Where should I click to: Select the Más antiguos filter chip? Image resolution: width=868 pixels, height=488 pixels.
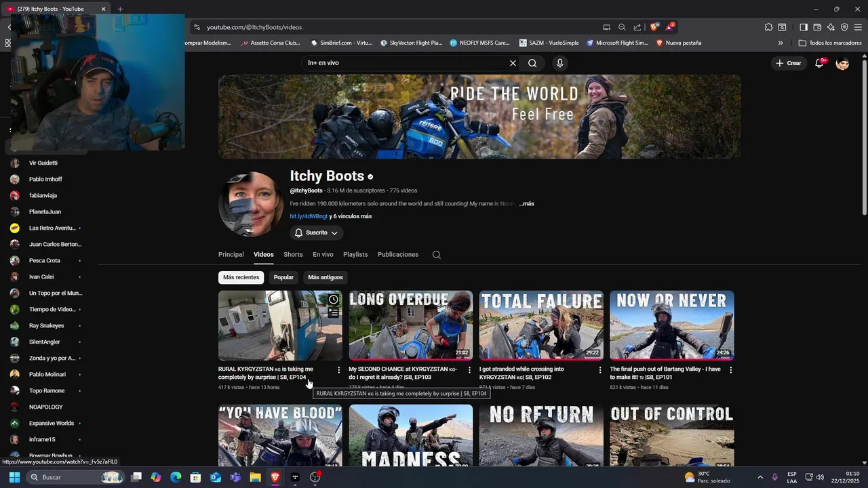tap(325, 277)
